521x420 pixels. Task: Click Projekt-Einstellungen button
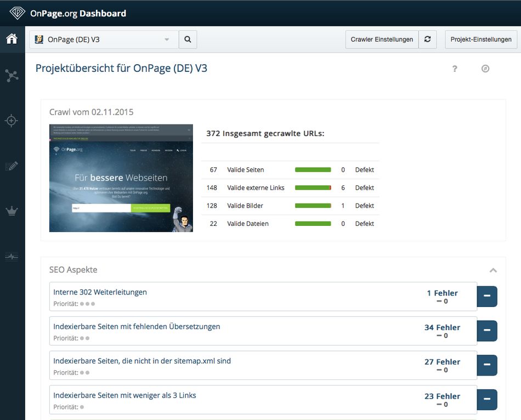(x=481, y=39)
